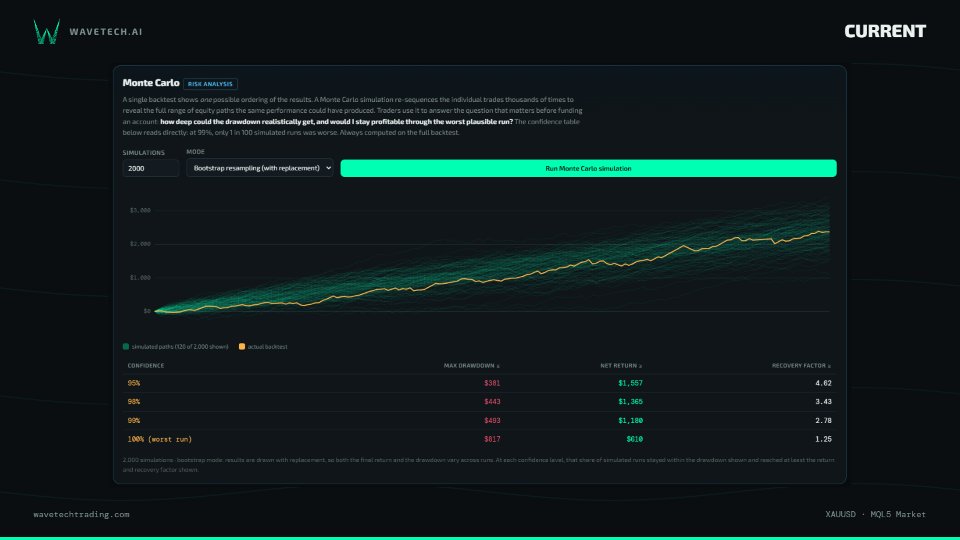
Task: Click the $610 net return value
Action: pyautogui.click(x=635, y=439)
